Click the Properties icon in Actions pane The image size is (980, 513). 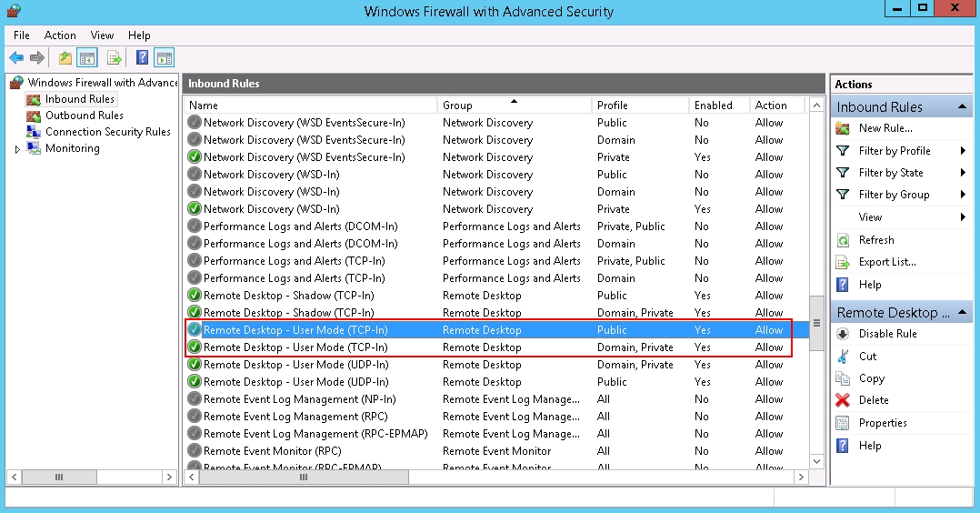point(843,424)
